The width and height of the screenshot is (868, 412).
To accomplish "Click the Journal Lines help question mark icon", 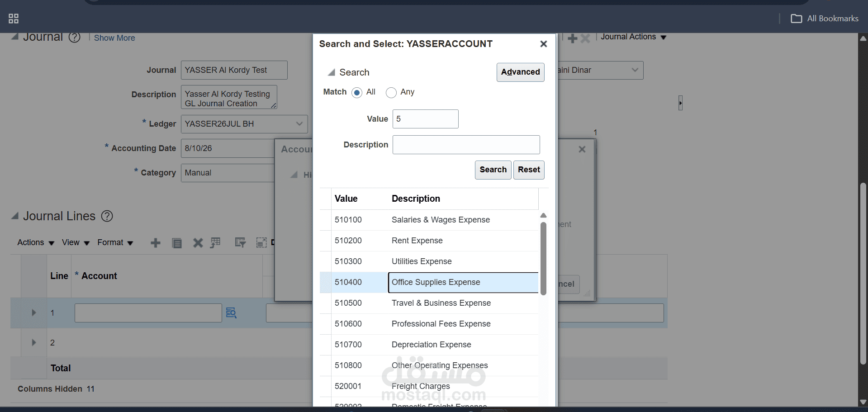I will pyautogui.click(x=107, y=216).
